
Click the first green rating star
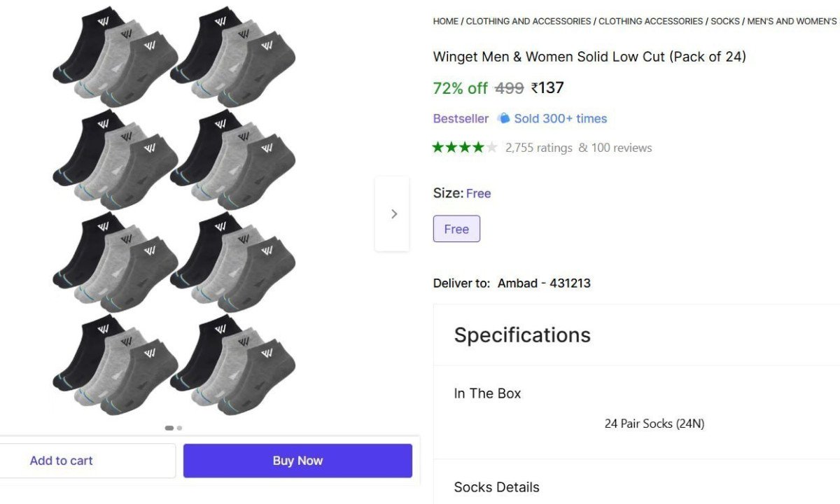pyautogui.click(x=437, y=147)
